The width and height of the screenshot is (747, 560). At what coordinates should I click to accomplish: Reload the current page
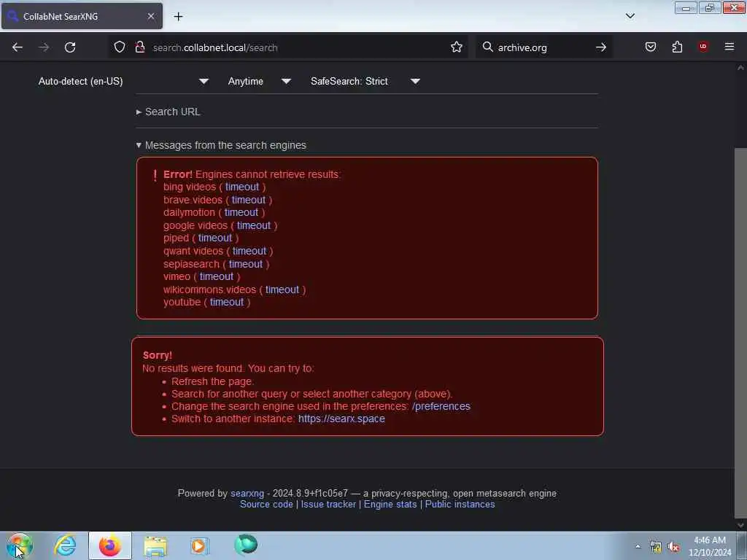pos(70,47)
